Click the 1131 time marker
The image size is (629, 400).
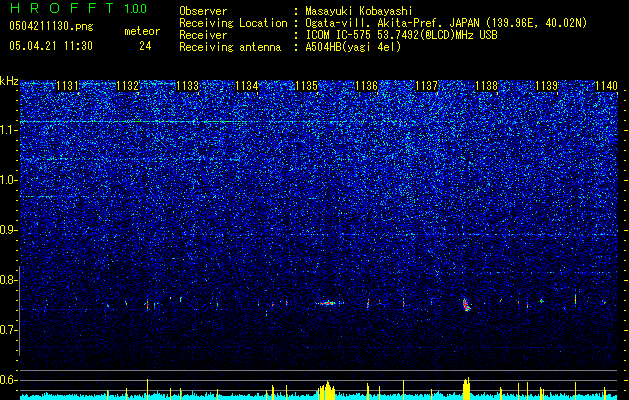click(67, 86)
